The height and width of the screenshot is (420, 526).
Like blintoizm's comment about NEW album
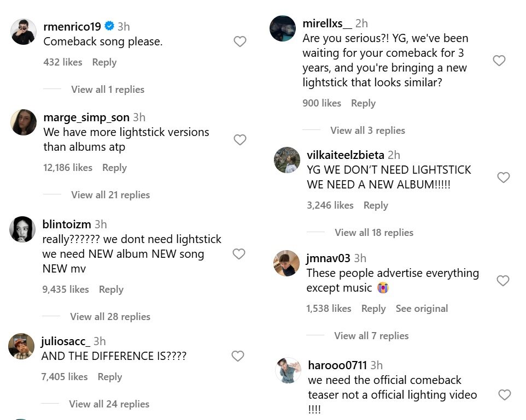[238, 253]
